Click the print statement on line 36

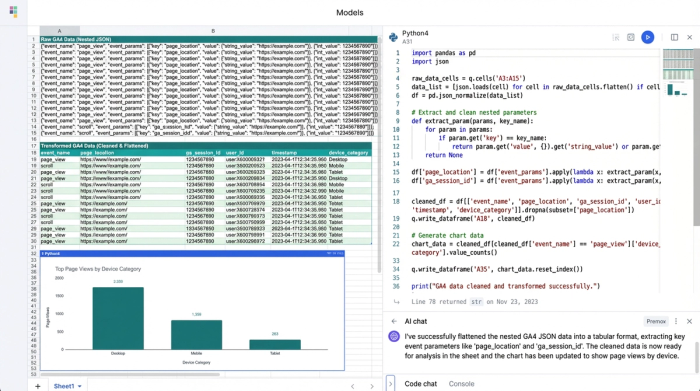(506, 286)
